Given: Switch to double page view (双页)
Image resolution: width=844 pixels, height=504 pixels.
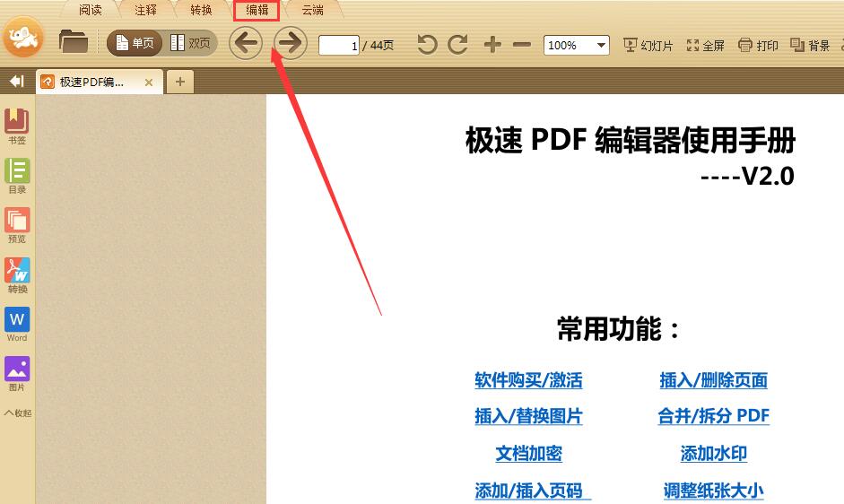Looking at the screenshot, I should pyautogui.click(x=190, y=43).
